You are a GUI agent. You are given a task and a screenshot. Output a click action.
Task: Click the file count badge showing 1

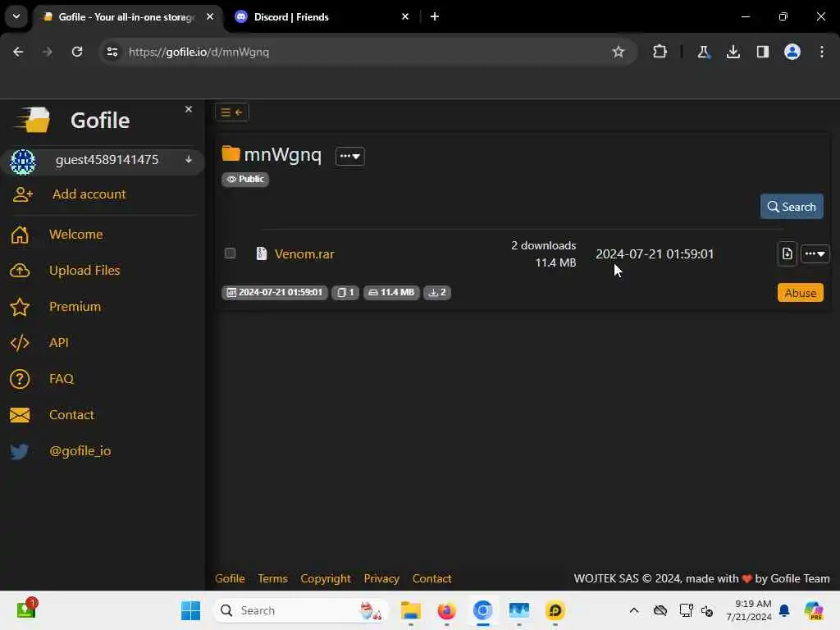coord(345,293)
